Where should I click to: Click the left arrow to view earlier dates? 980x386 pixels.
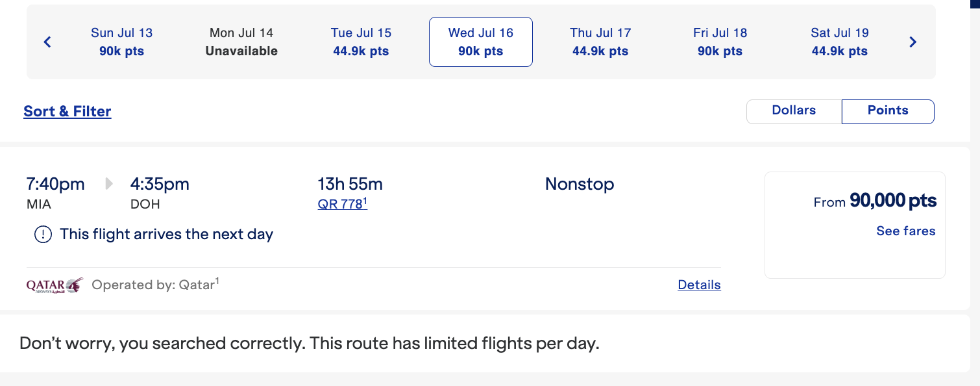point(47,42)
